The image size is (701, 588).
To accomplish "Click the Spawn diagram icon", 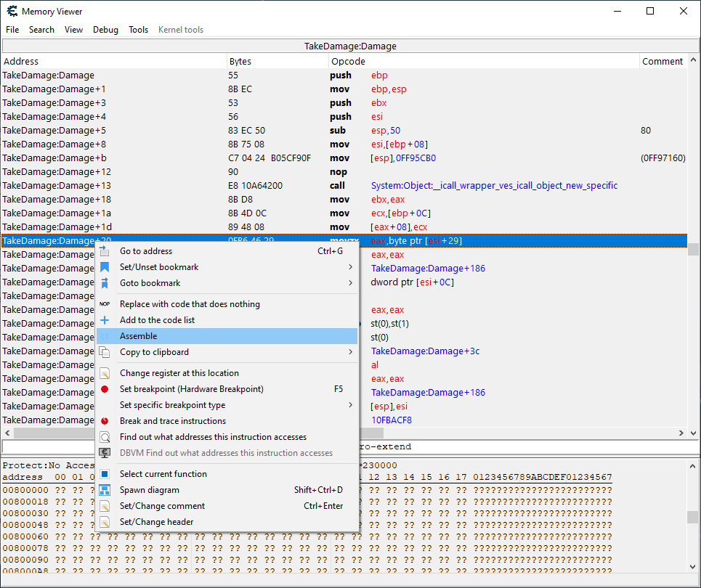I will point(105,490).
